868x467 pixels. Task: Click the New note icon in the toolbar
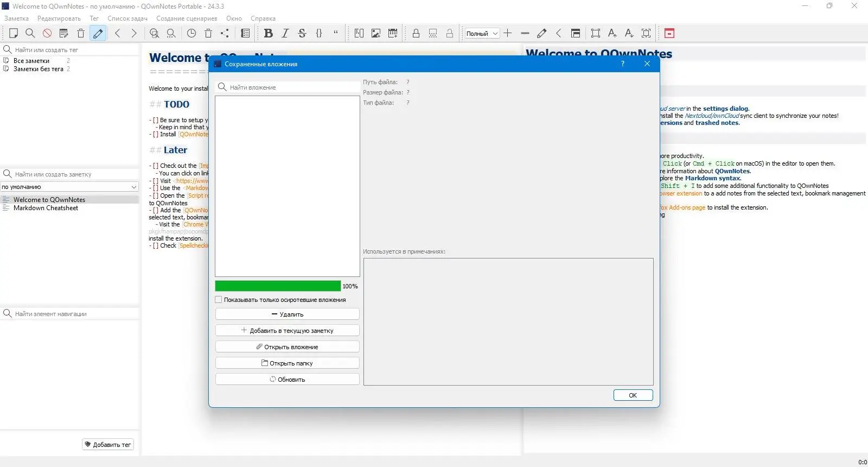tap(14, 33)
